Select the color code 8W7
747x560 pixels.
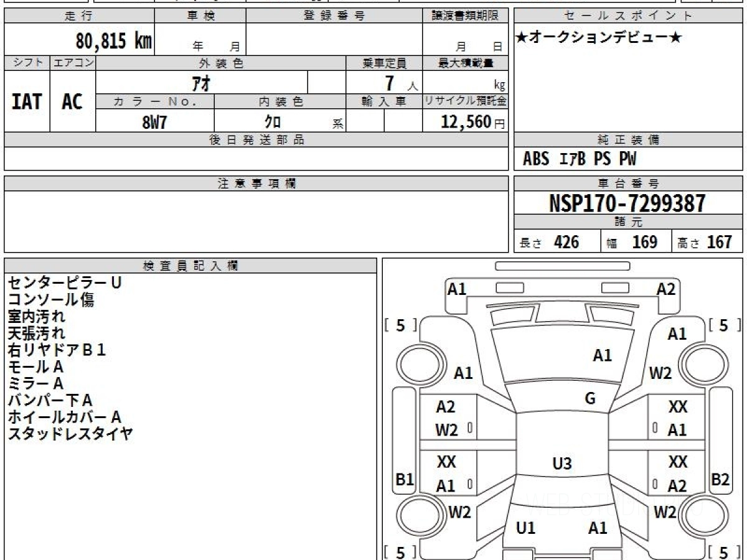(154, 121)
